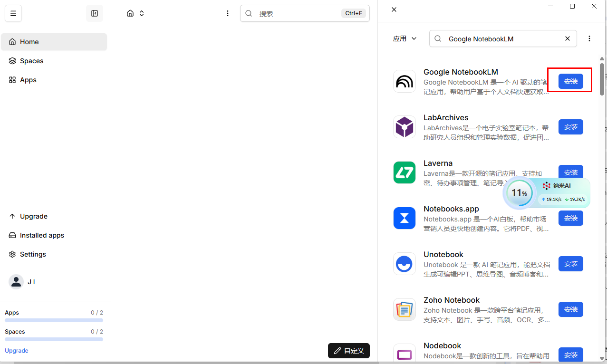Click the 11% circle indicator
Viewport: 607px width, 364px height.
519,193
